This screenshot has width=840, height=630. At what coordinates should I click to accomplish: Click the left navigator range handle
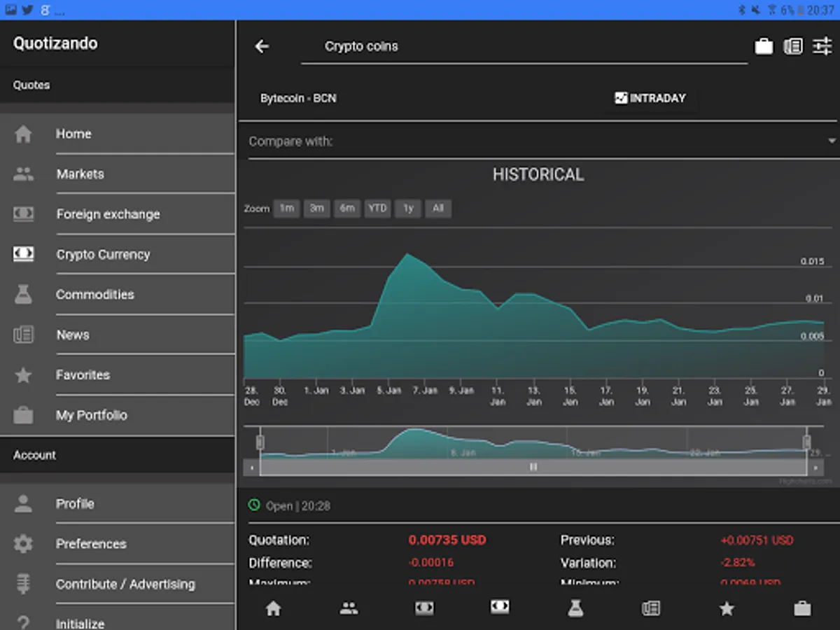260,442
